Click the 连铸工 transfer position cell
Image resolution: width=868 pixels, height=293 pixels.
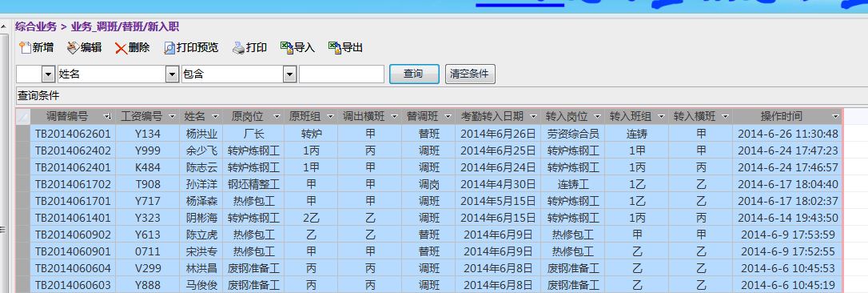tap(573, 184)
